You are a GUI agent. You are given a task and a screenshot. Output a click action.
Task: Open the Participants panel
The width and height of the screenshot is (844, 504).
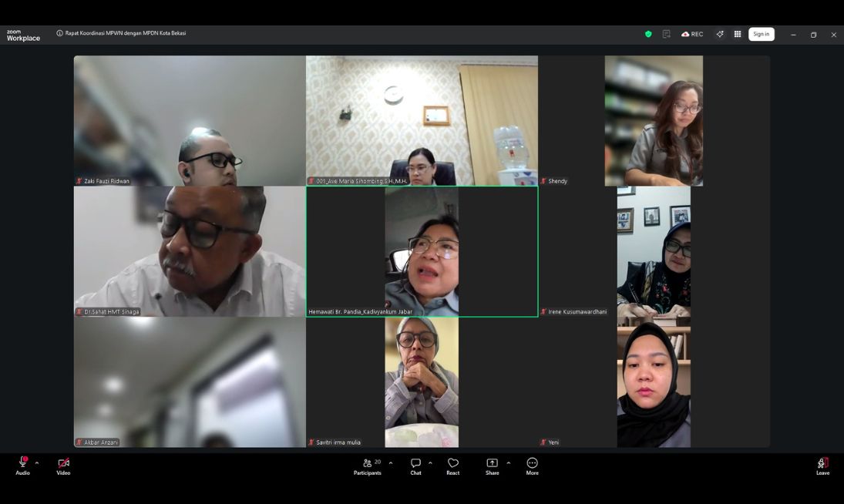[368, 465]
